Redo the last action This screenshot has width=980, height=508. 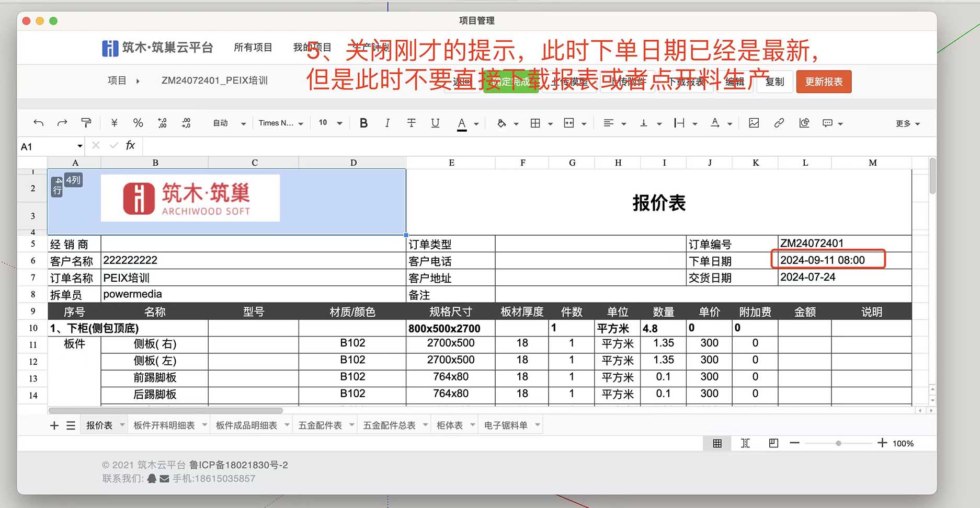tap(62, 123)
